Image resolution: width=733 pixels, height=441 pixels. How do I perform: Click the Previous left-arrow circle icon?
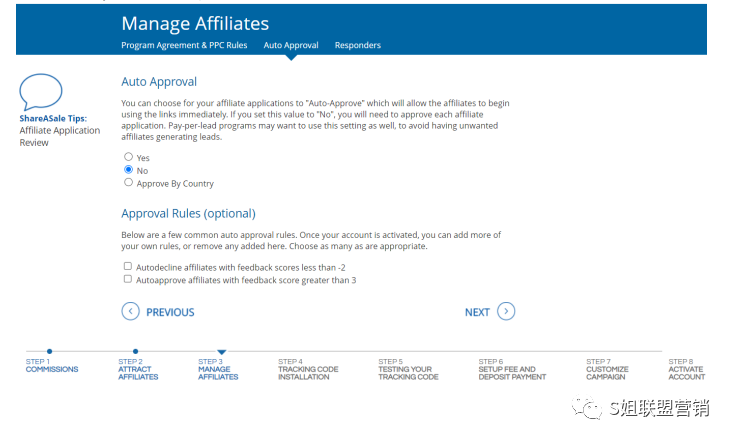130,311
